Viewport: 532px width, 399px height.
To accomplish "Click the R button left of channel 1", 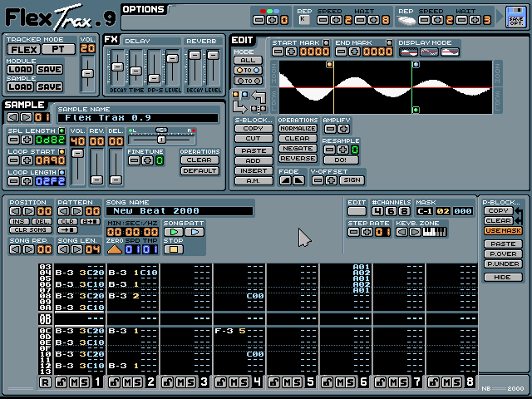I will coord(45,382).
